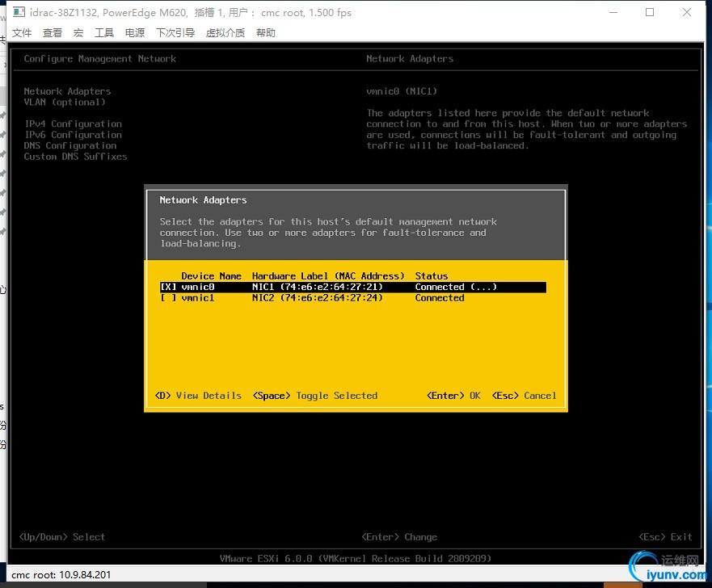Click the iDRAC console window icon
Viewport: 712px width, 588px height.
point(19,12)
